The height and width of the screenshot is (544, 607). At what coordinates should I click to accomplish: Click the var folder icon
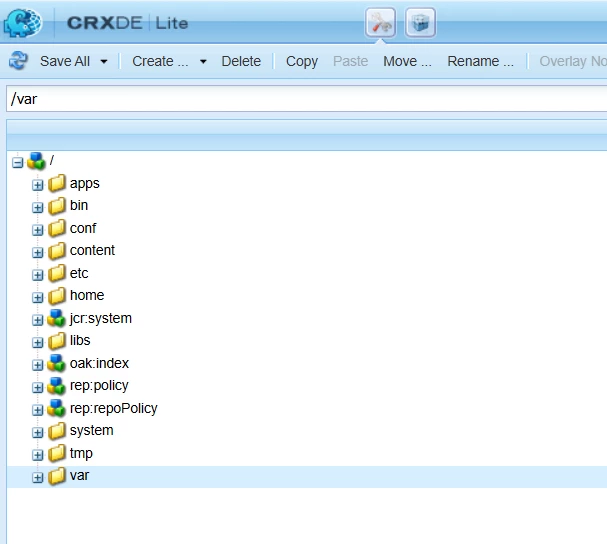point(57,475)
